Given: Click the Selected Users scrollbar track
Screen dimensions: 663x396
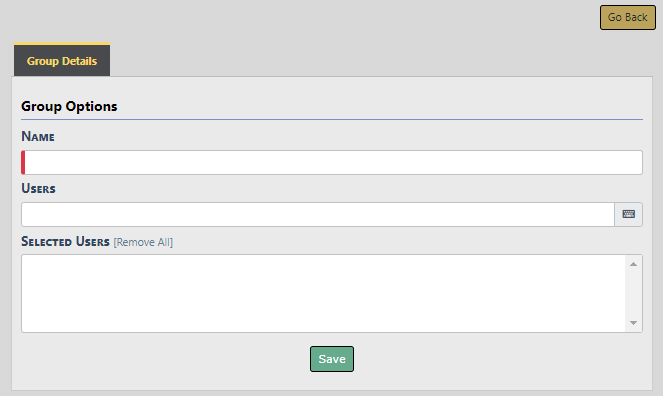Looking at the screenshot, I should point(633,293).
